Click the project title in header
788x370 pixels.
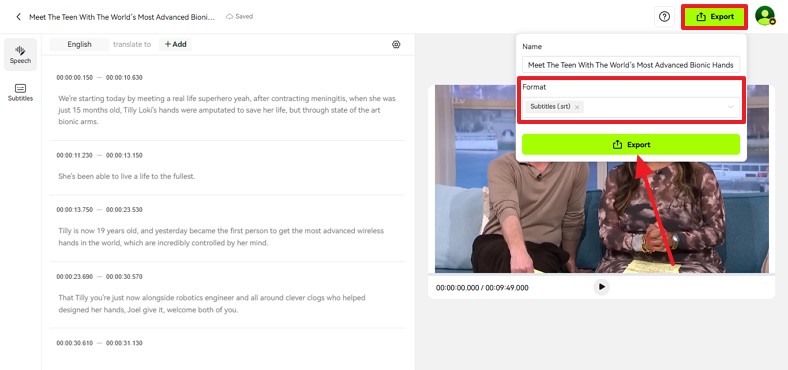point(122,17)
